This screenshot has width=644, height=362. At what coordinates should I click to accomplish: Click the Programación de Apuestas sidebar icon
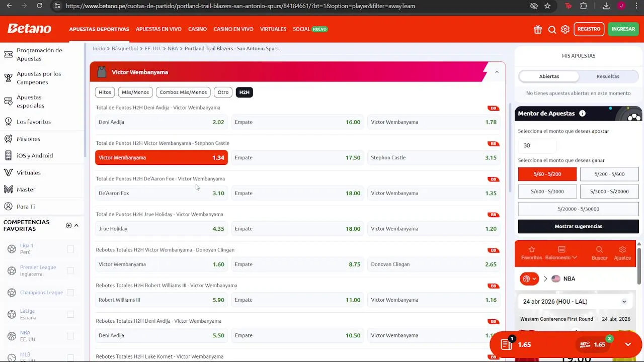click(8, 54)
